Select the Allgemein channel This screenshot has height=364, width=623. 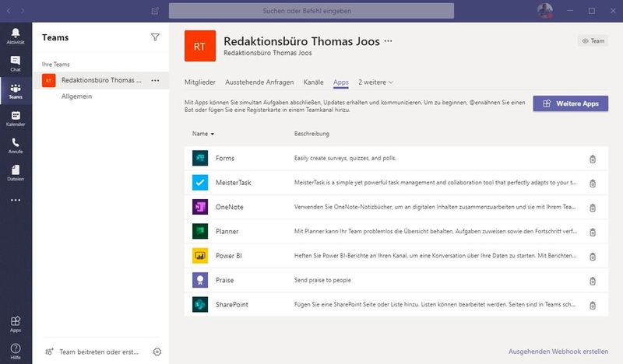coord(77,96)
